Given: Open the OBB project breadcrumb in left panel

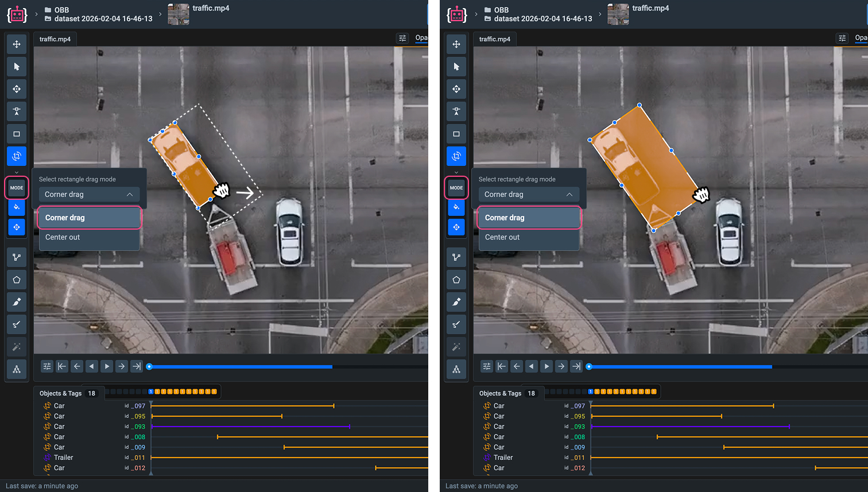Looking at the screenshot, I should [61, 10].
